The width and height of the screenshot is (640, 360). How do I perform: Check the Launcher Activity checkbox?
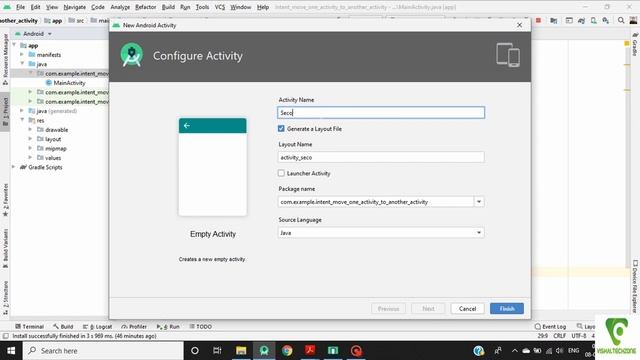281,173
